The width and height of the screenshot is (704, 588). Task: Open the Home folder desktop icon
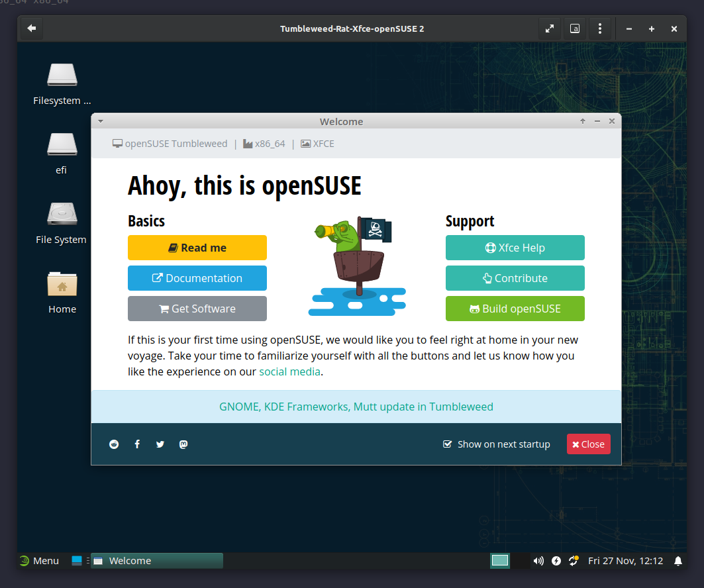tap(62, 291)
